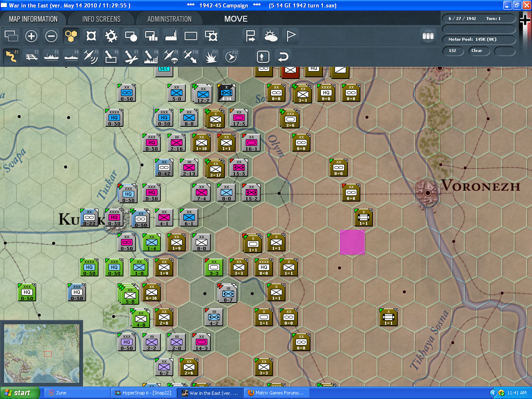Image resolution: width=532 pixels, height=399 pixels.
Task: Click the gear icon in the top toolbar
Action: 111,36
